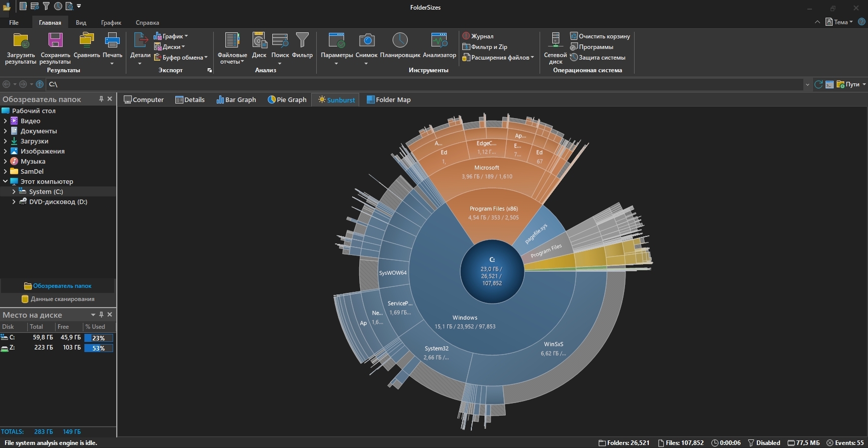Image resolution: width=868 pixels, height=448 pixels.
Task: Expand the System (C:) tree node
Action: [14, 191]
